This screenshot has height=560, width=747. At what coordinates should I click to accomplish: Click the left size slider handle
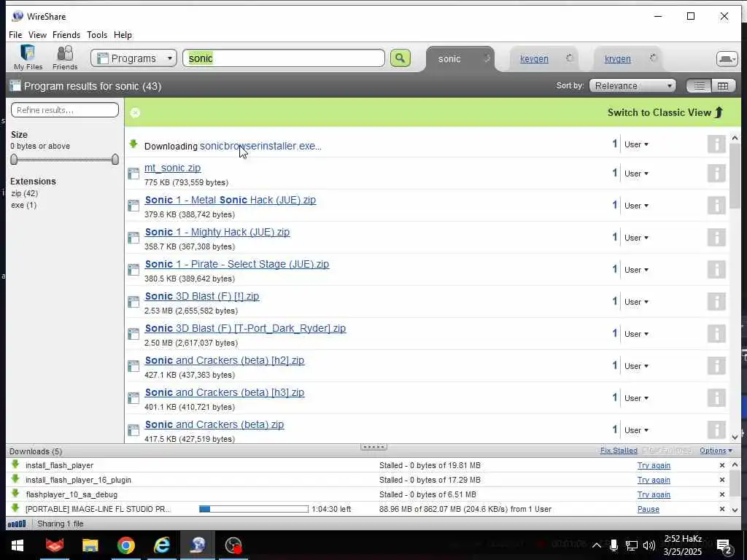tap(14, 160)
